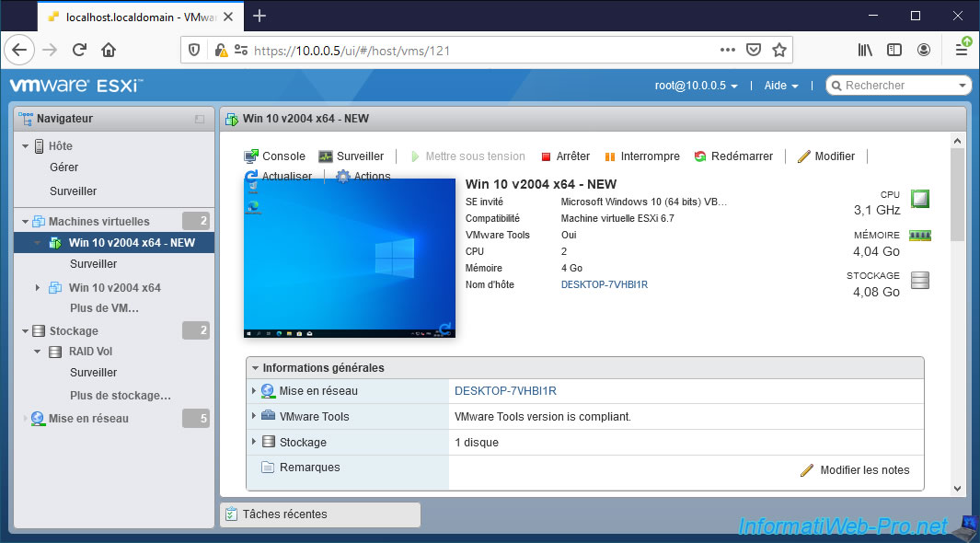Screen dimensions: 980x543
Task: Click Modifier les notes
Action: pyautogui.click(x=854, y=470)
